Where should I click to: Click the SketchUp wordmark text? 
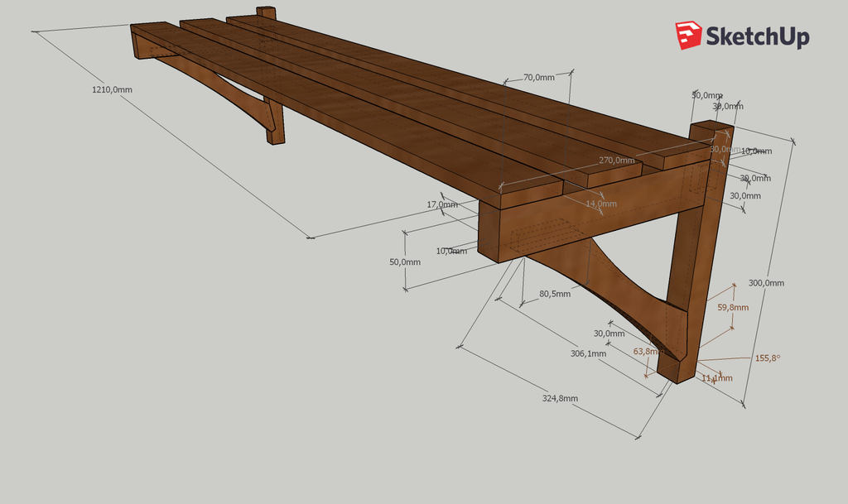point(756,36)
